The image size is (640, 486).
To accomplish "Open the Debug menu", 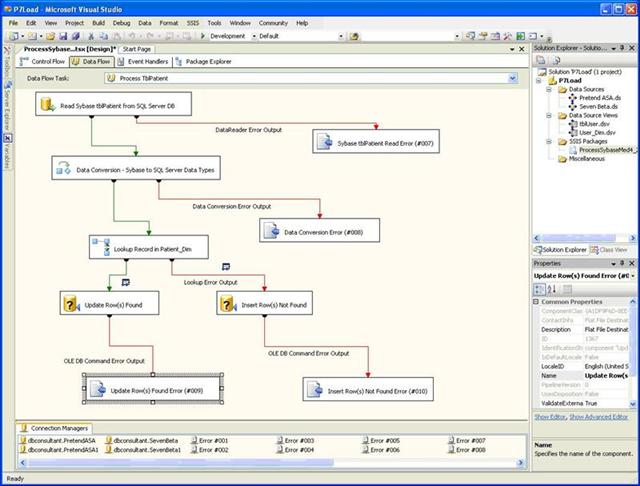I will pos(121,23).
